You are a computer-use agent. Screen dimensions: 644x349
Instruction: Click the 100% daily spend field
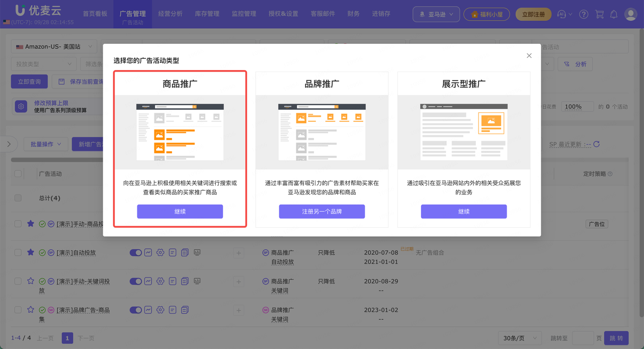coord(578,107)
